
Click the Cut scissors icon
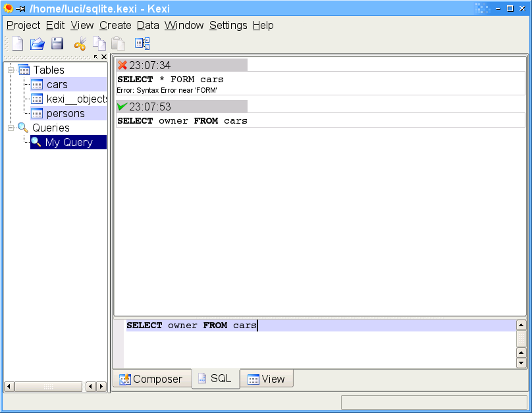(80, 44)
